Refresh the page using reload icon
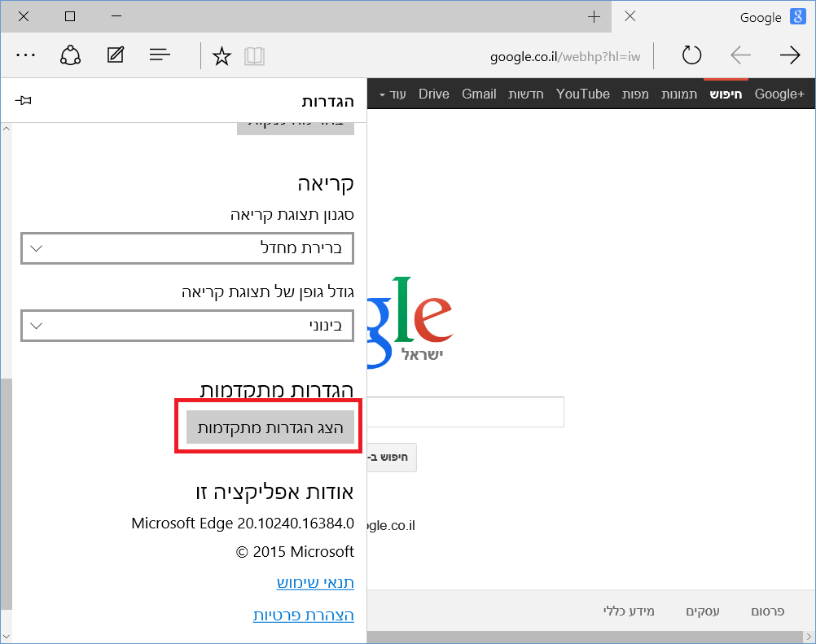 click(x=691, y=55)
